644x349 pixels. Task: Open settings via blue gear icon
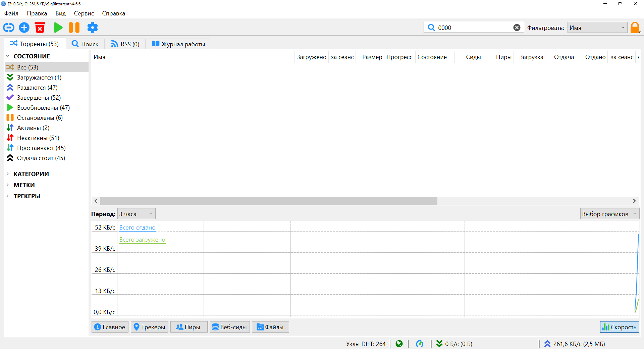point(93,28)
